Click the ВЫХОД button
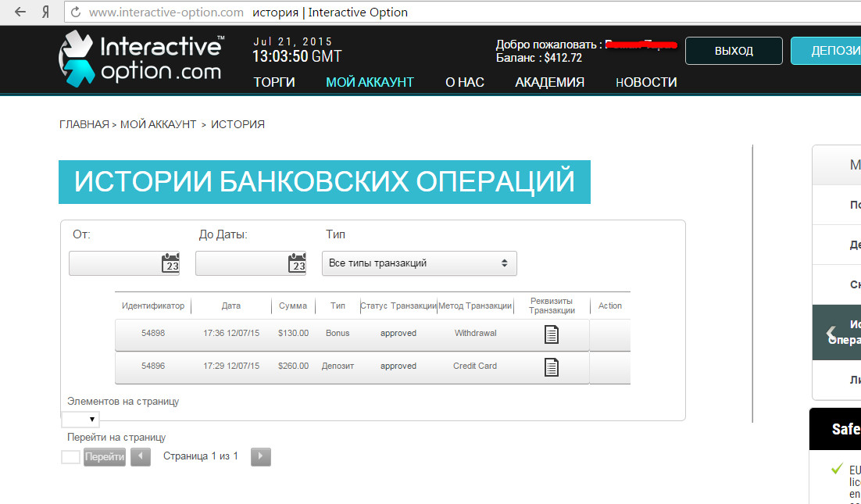 click(734, 51)
